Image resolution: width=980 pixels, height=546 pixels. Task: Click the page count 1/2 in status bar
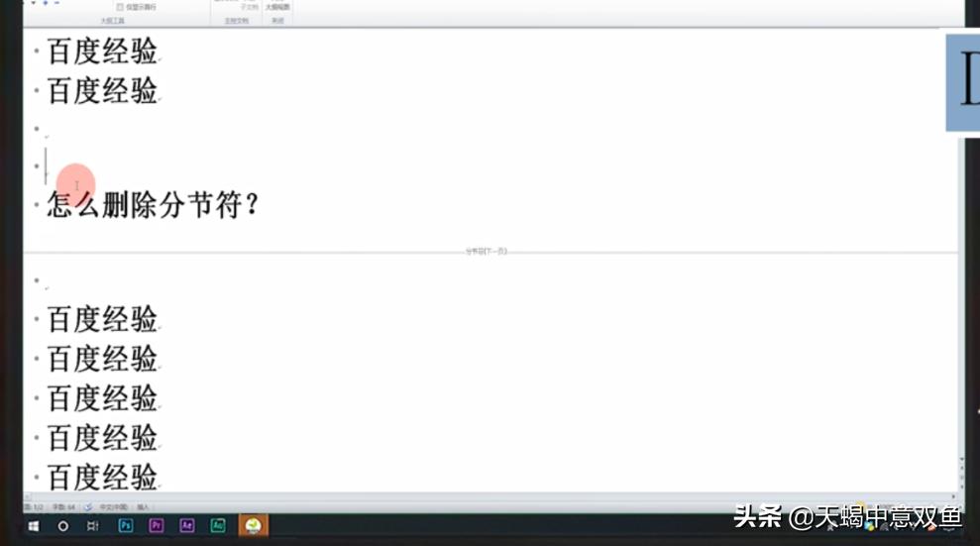[x=34, y=506]
